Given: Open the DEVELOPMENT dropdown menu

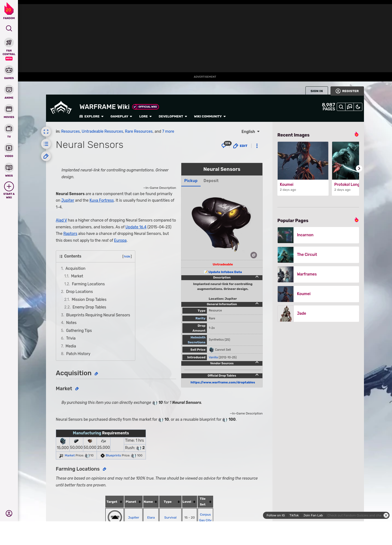Looking at the screenshot, I should coord(173,116).
